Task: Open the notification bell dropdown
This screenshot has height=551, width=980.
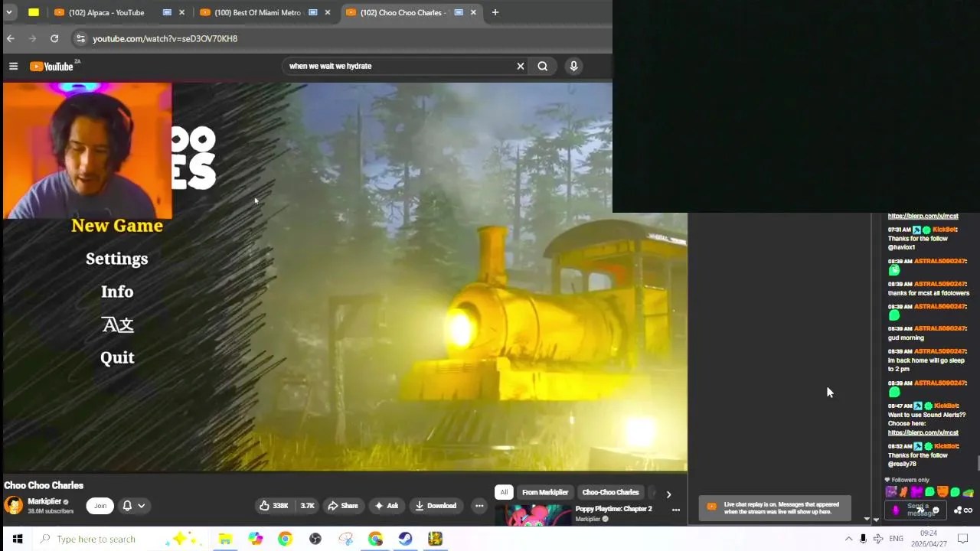Action: 133,506
